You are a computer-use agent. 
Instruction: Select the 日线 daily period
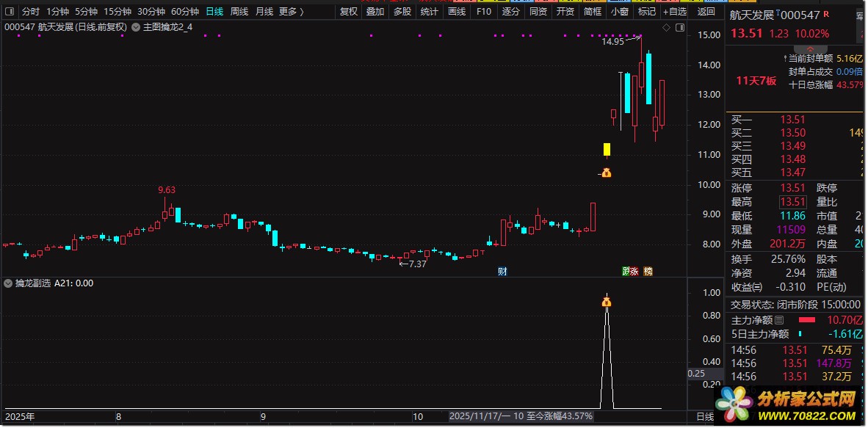pos(214,11)
